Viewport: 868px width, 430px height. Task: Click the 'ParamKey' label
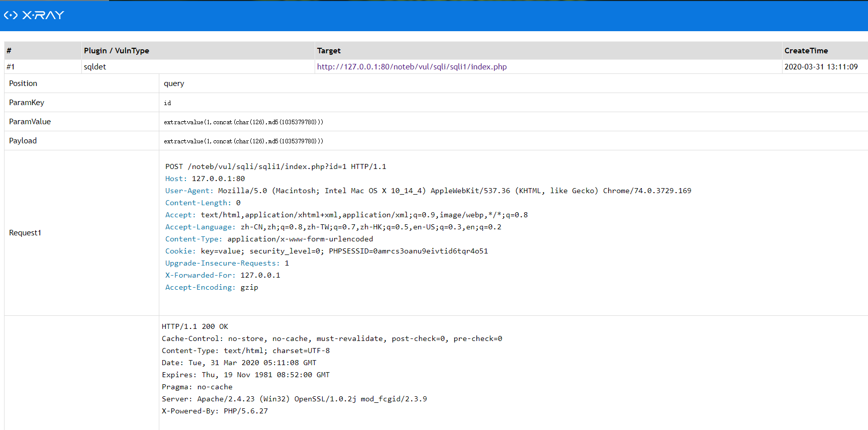coord(27,103)
